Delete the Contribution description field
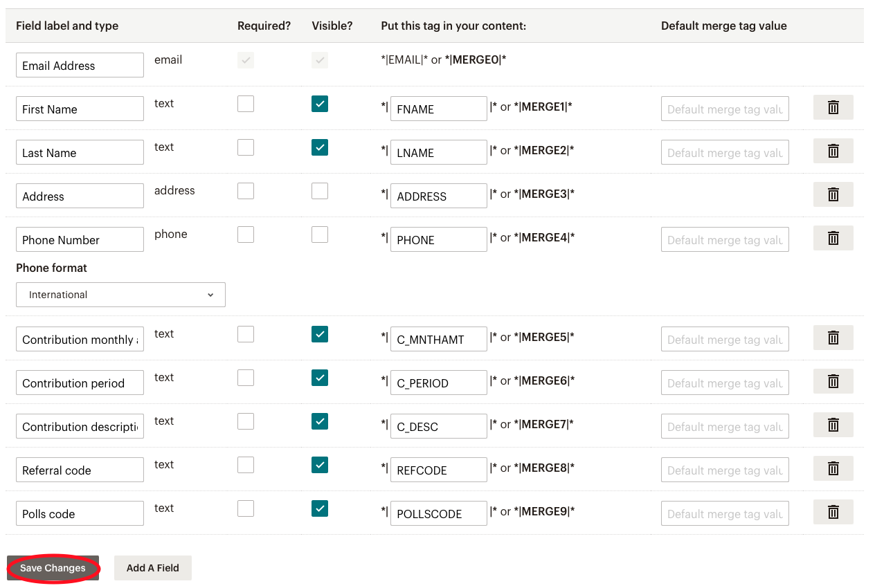 pyautogui.click(x=833, y=425)
